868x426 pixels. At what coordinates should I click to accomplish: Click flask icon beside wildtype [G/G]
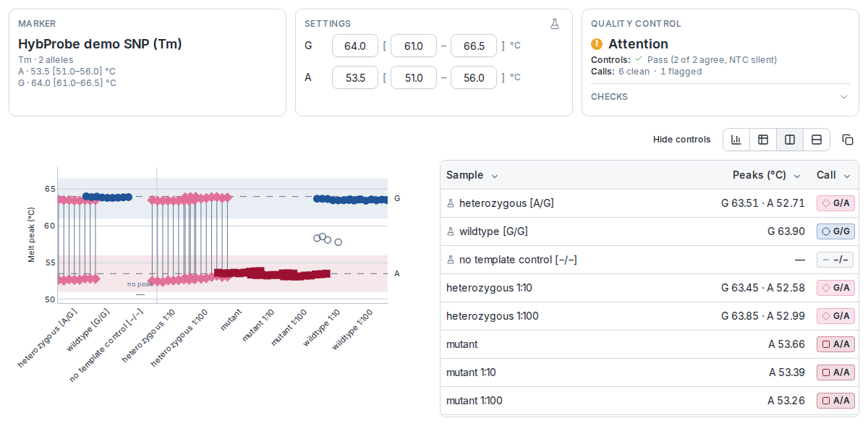tap(451, 231)
